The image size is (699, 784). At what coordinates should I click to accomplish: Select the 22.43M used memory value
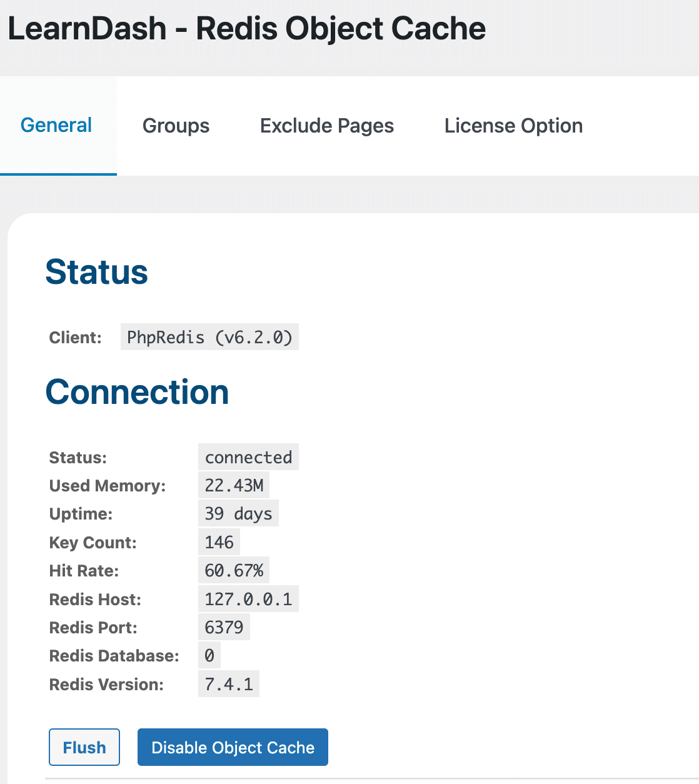(234, 485)
